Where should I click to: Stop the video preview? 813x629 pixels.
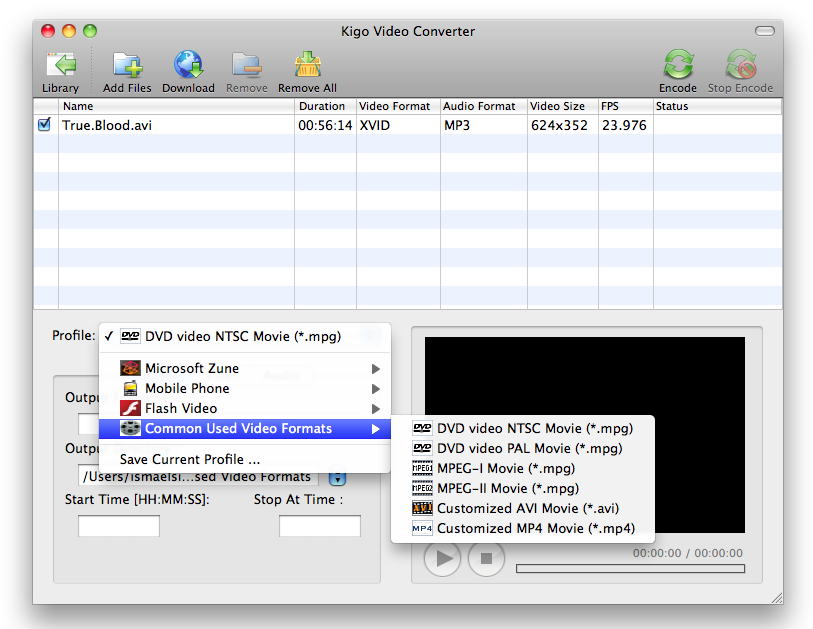(486, 558)
